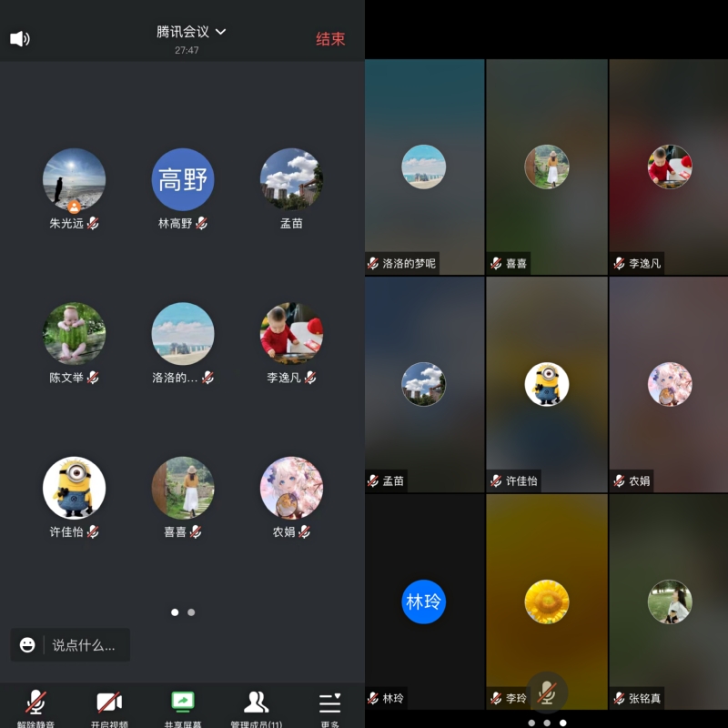The image size is (728, 728).
Task: Open 李玲's sunflower avatar tile
Action: point(547,602)
